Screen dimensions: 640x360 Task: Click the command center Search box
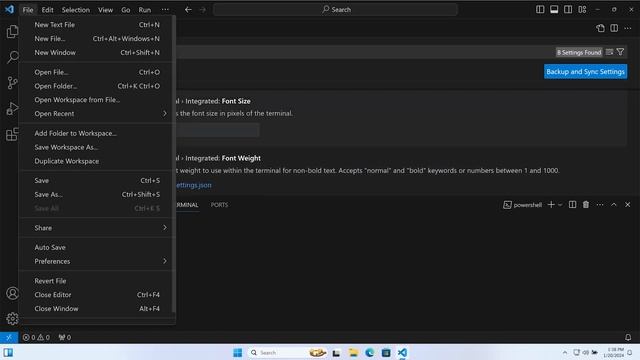coord(335,9)
